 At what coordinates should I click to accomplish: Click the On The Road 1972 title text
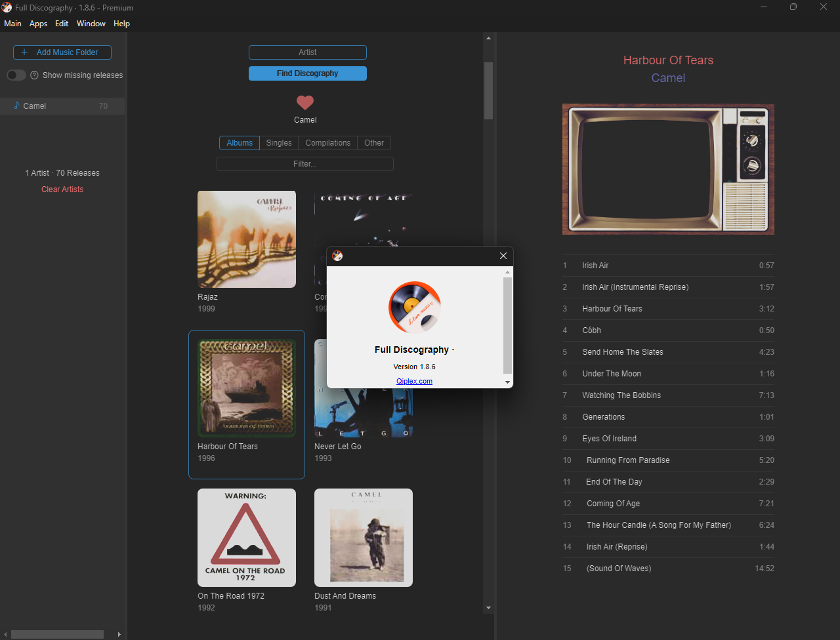(x=231, y=596)
